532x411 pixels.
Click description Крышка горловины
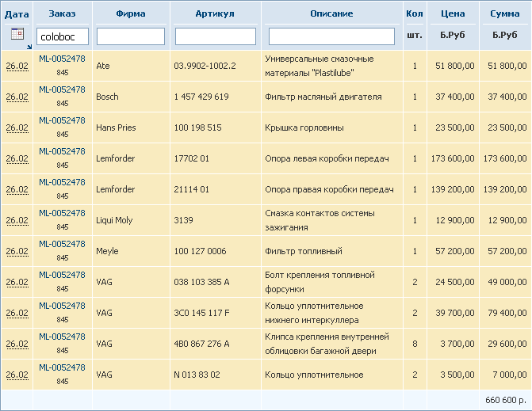(304, 127)
